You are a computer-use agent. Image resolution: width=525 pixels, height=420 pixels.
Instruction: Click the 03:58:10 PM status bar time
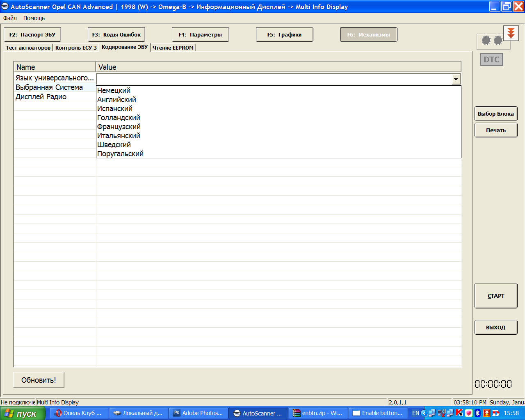pyautogui.click(x=470, y=402)
